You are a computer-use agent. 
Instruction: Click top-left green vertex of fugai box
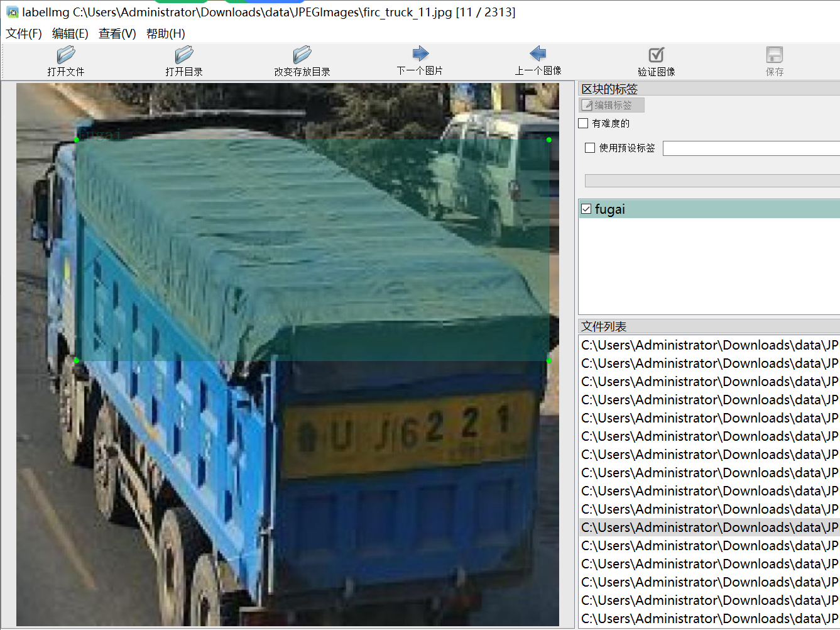click(77, 140)
